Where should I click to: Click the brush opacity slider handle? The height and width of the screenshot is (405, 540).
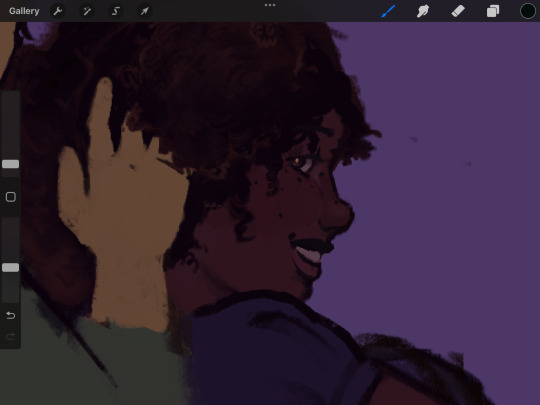click(10, 268)
